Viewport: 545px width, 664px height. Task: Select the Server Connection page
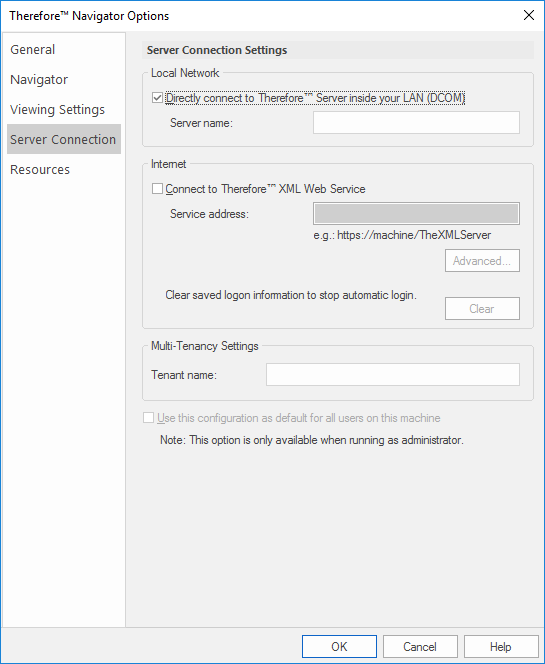pyautogui.click(x=63, y=139)
